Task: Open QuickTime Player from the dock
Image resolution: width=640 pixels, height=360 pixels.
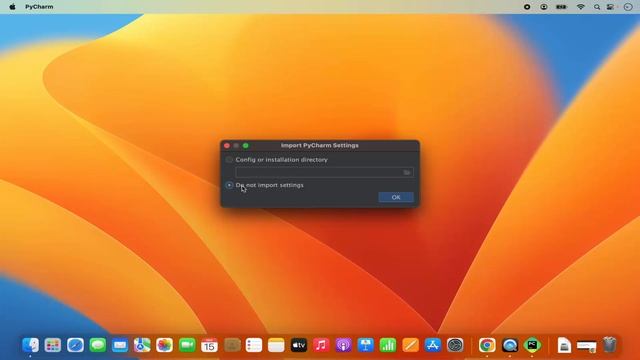Action: click(510, 345)
